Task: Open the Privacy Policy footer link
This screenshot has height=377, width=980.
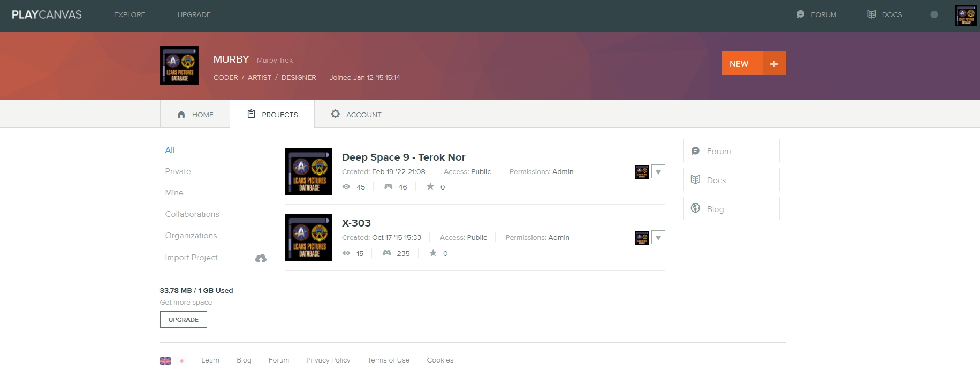Action: click(328, 360)
